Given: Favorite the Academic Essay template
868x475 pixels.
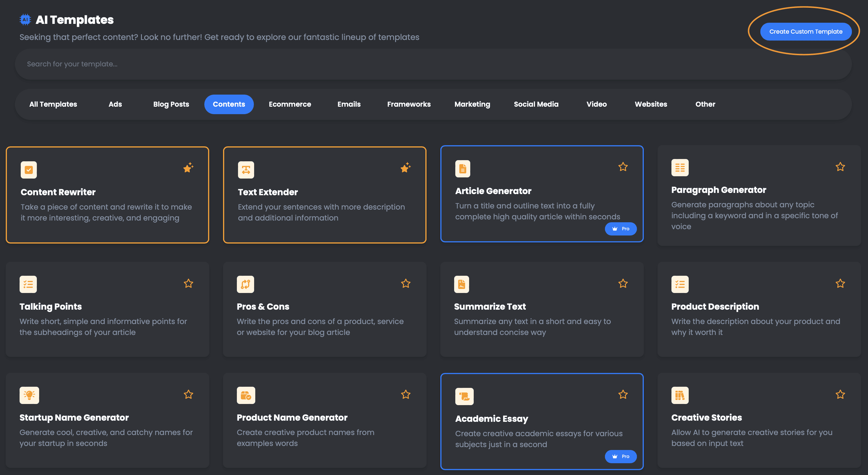Looking at the screenshot, I should click(x=623, y=394).
